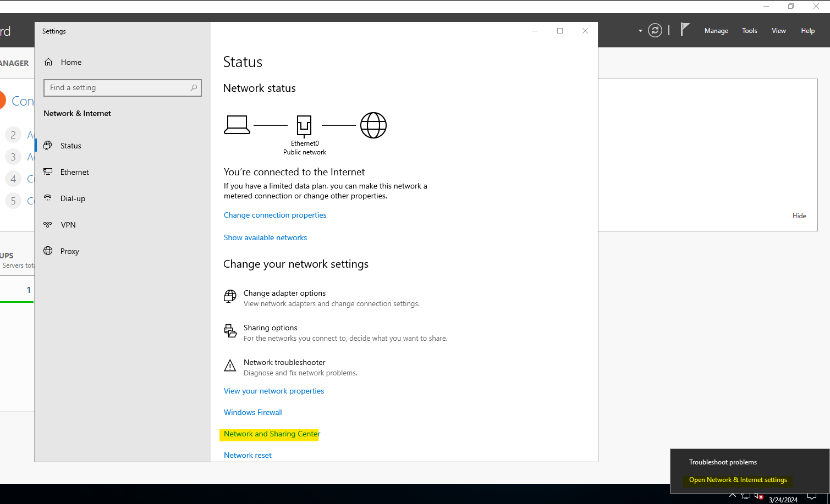Image resolution: width=830 pixels, height=504 pixels.
Task: Close the Settings window
Action: (585, 31)
